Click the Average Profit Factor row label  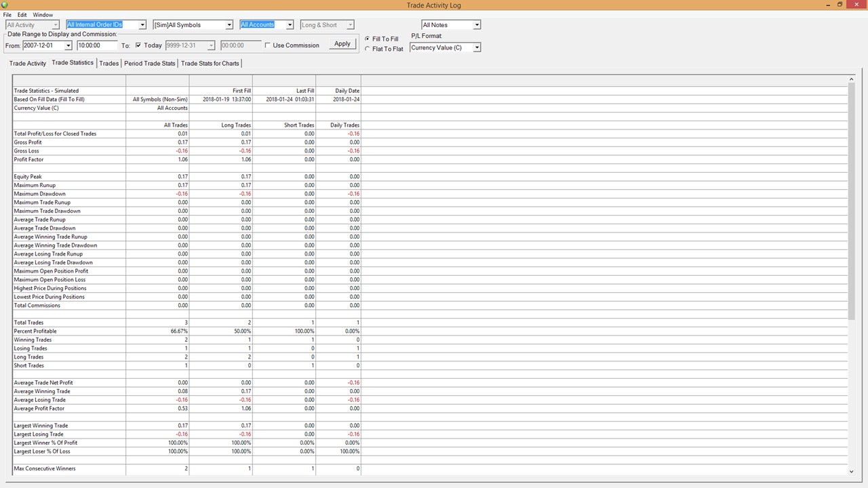[x=40, y=409]
